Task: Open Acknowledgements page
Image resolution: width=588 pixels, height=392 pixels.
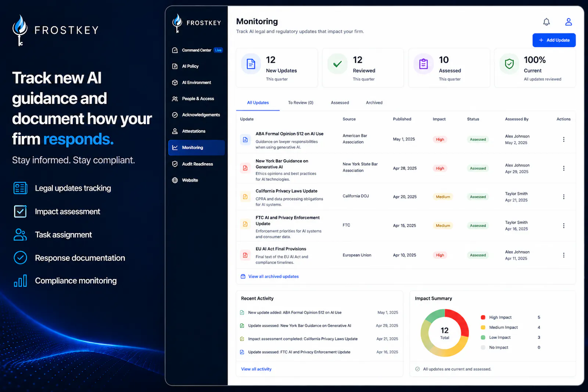Action: click(201, 115)
